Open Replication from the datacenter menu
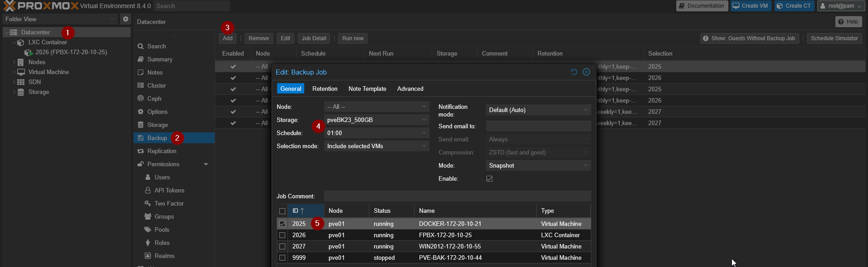Screen dimensions: 868x267 [161, 151]
